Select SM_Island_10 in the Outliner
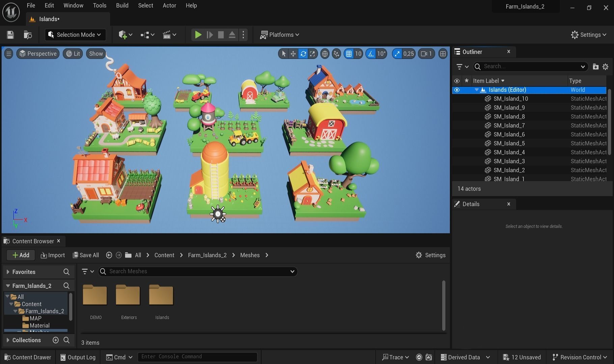Image resolution: width=614 pixels, height=364 pixels. (x=510, y=99)
